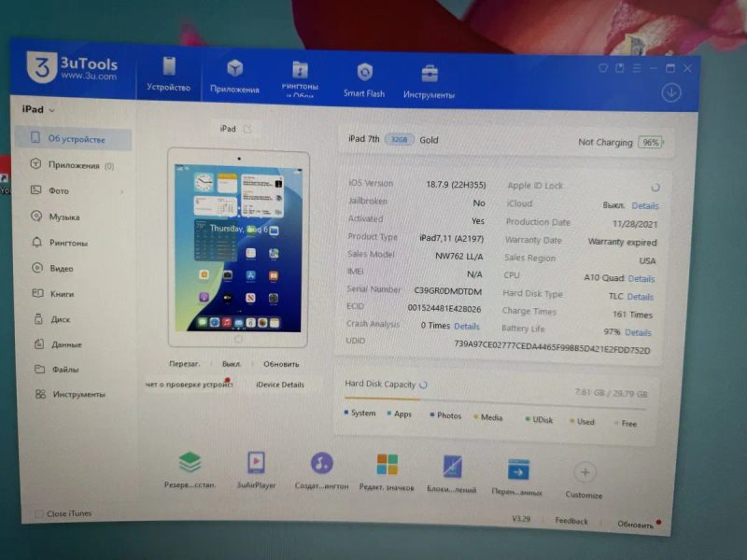Select Фото in sidebar
This screenshot has height=560, width=747.
(x=50, y=190)
